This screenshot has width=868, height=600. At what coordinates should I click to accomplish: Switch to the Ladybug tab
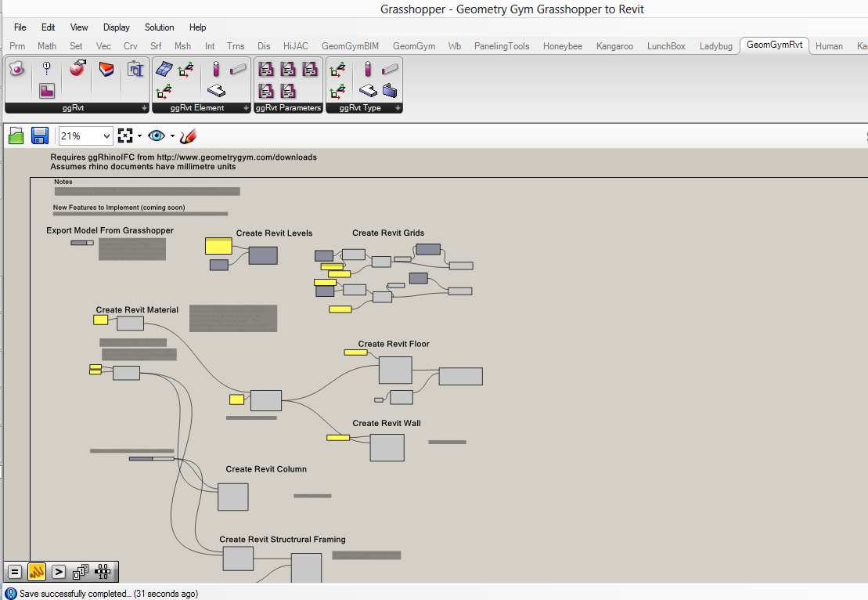716,46
